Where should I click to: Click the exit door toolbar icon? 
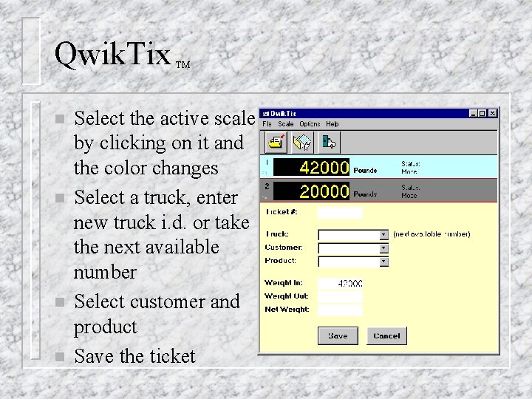tap(329, 142)
